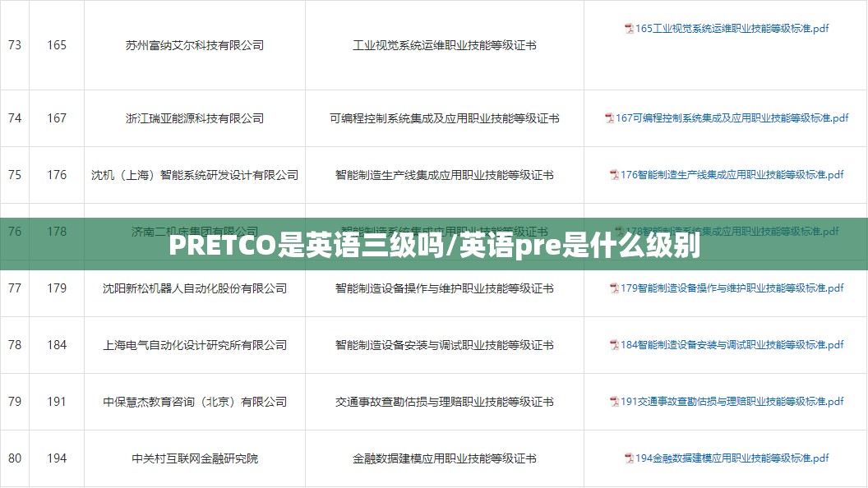Select company cell 沈阳新松机器人自动化股份有限公司

tap(195, 289)
